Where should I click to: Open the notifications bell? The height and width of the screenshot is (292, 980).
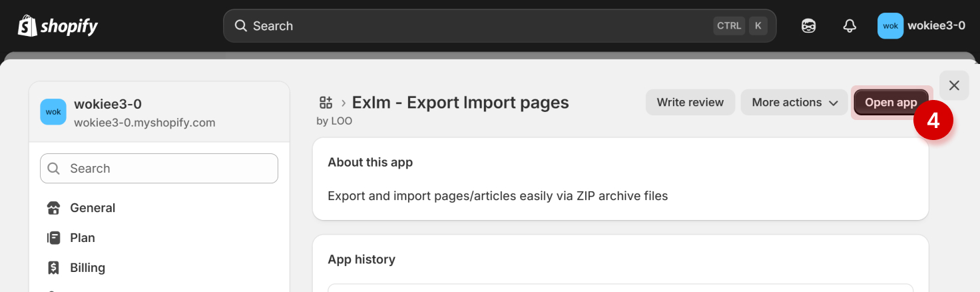coord(850,26)
